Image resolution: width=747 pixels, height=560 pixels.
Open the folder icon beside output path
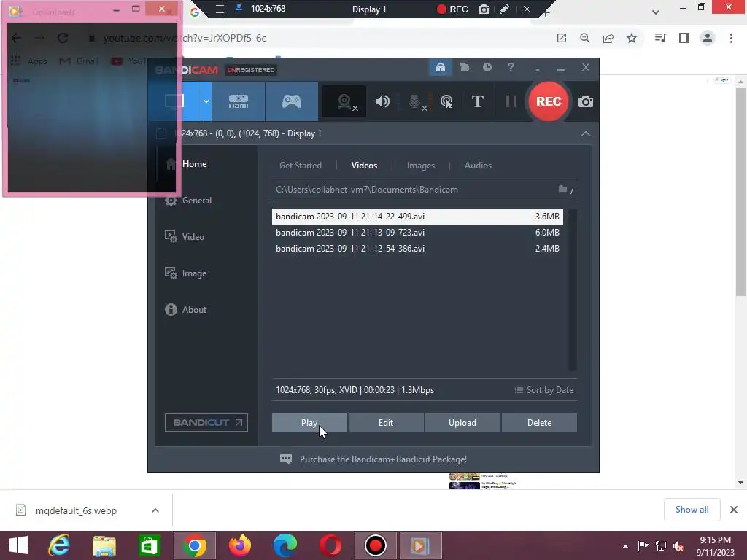[x=562, y=189]
